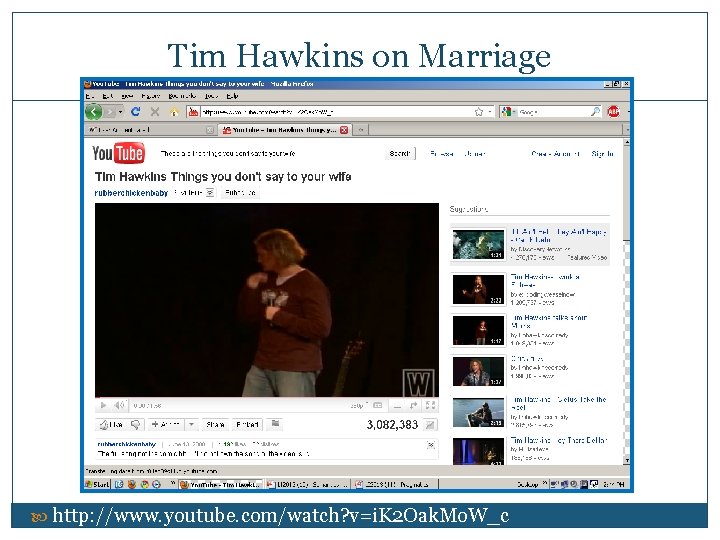Open the Edit menu
The image size is (720, 540).
(108, 96)
